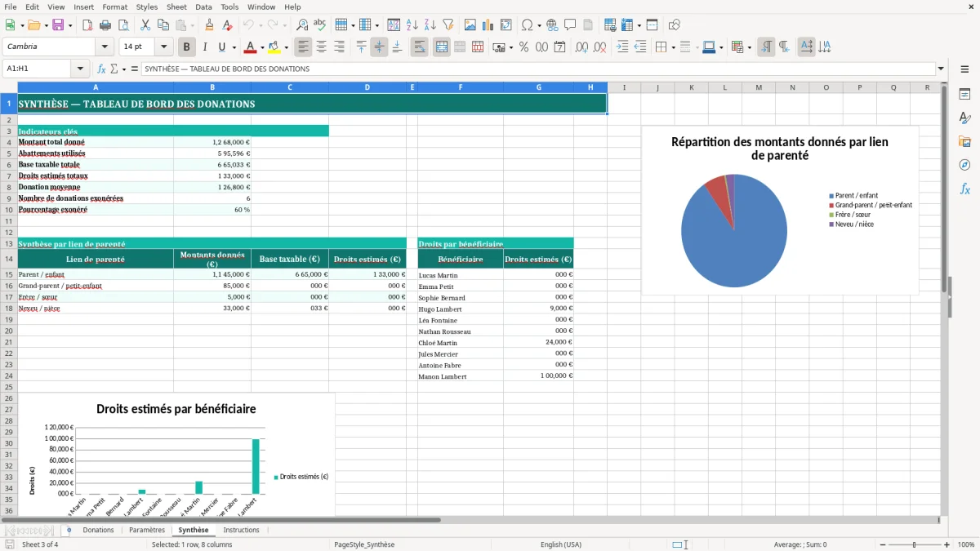Run the Spelling check icon
Viewport: 980px width, 551px height.
coord(319,25)
